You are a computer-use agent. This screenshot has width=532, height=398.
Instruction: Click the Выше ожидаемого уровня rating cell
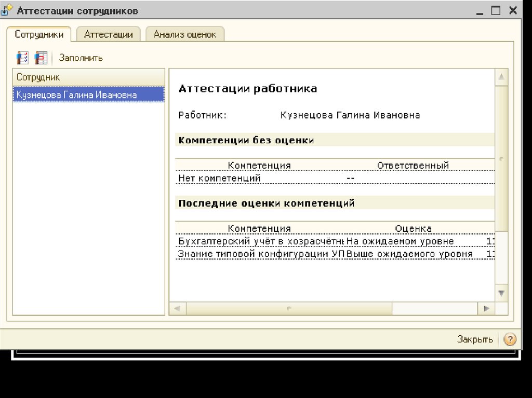pyautogui.click(x=410, y=254)
